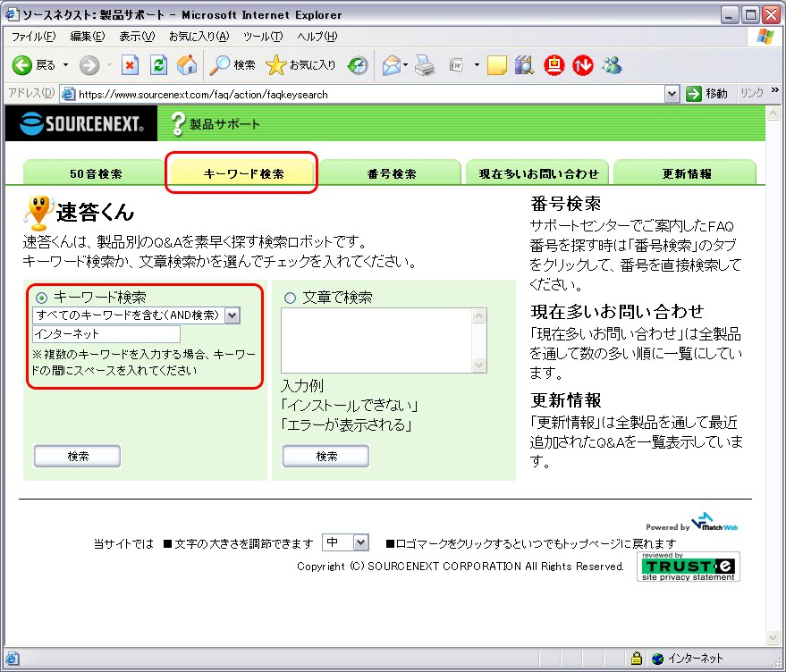Open the Edit icon dropdown arrow

(x=477, y=65)
